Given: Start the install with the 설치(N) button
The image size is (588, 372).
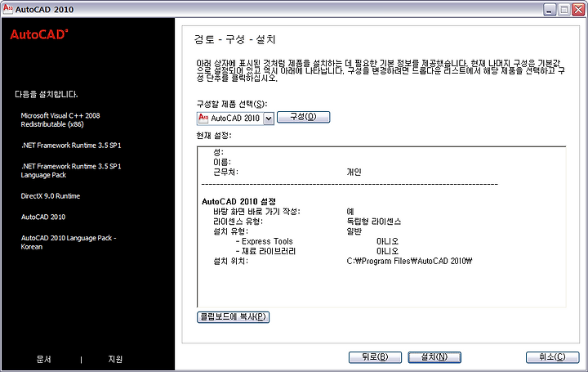Looking at the screenshot, I should click(434, 357).
